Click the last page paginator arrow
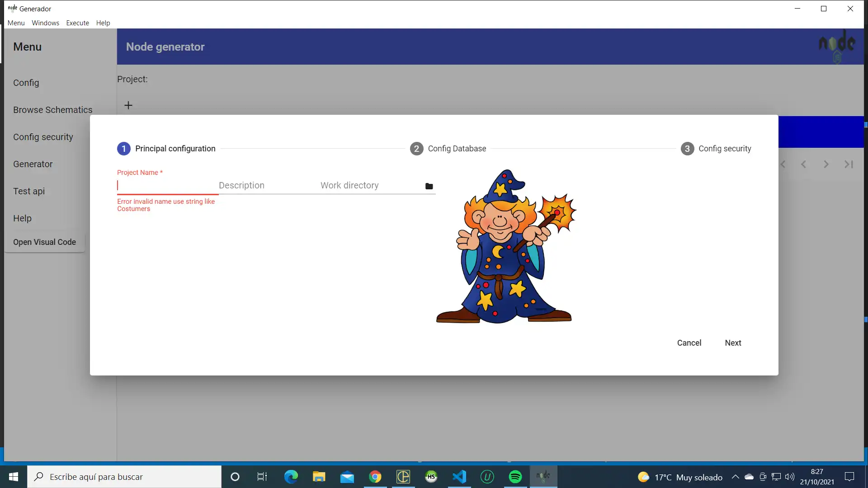 pyautogui.click(x=849, y=164)
